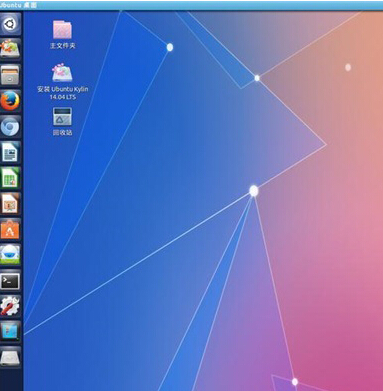Launch Firefox web browser
Image resolution: width=383 pixels, height=391 pixels.
[10, 101]
